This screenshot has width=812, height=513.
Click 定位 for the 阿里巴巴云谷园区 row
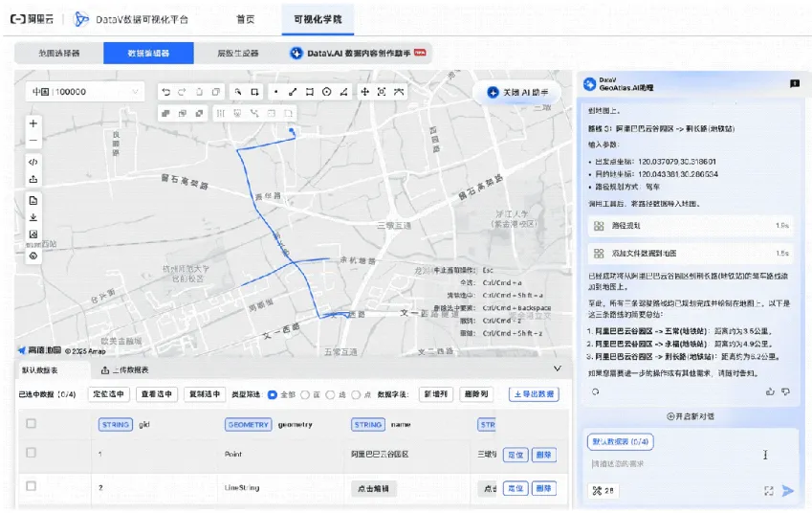[516, 455]
